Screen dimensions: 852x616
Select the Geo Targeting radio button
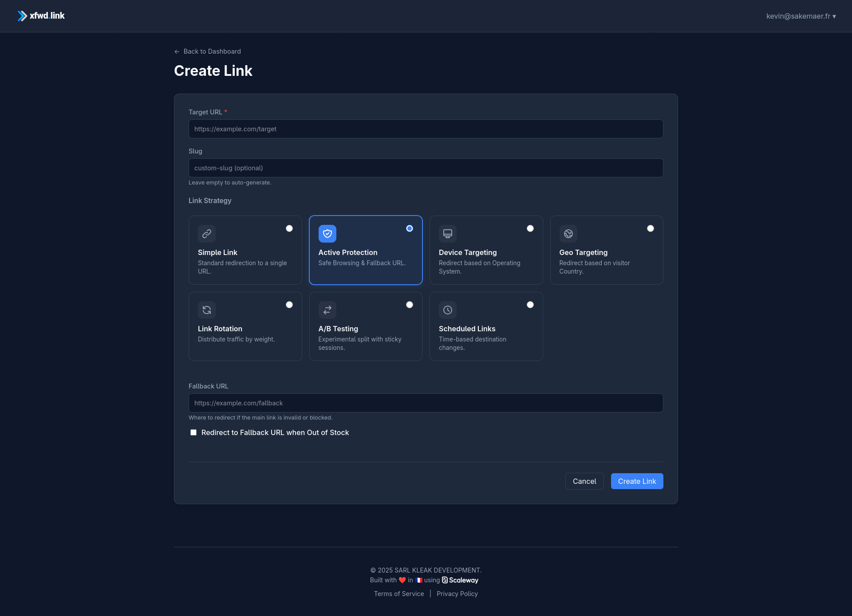pyautogui.click(x=651, y=228)
